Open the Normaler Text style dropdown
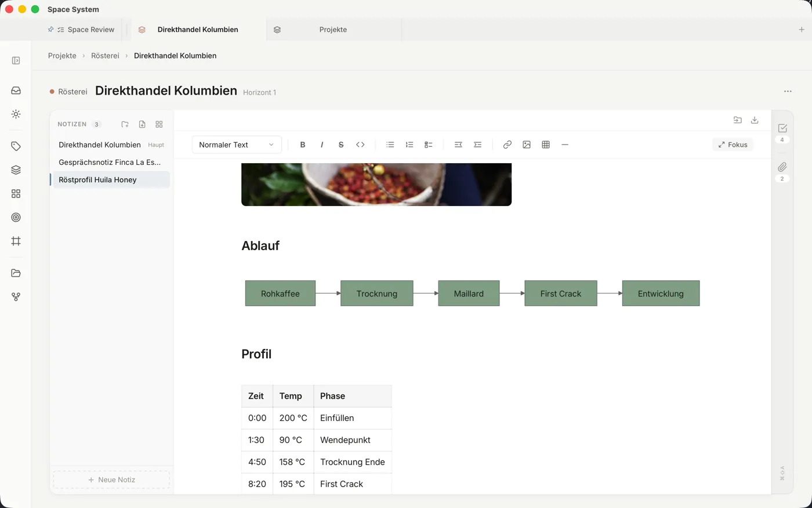 tap(237, 145)
